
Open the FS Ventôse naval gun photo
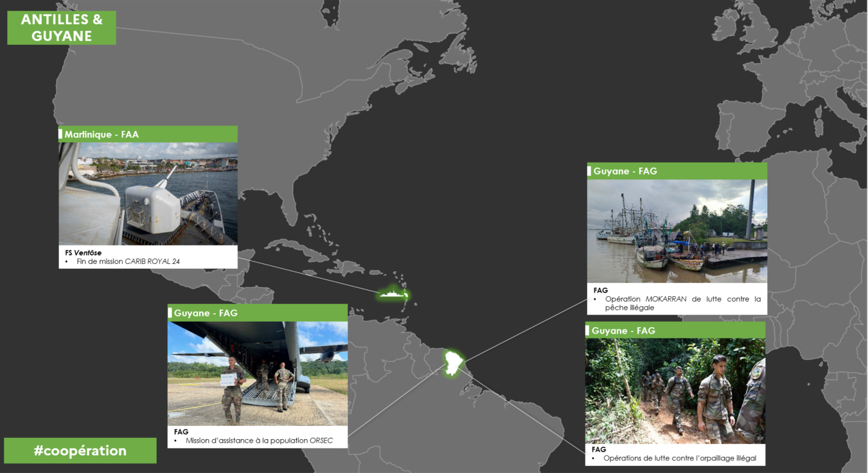148,194
